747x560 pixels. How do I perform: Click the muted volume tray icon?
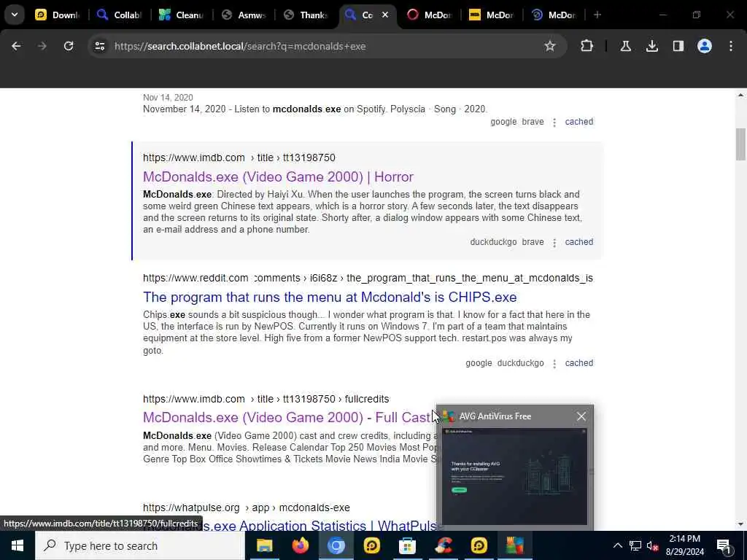(653, 545)
